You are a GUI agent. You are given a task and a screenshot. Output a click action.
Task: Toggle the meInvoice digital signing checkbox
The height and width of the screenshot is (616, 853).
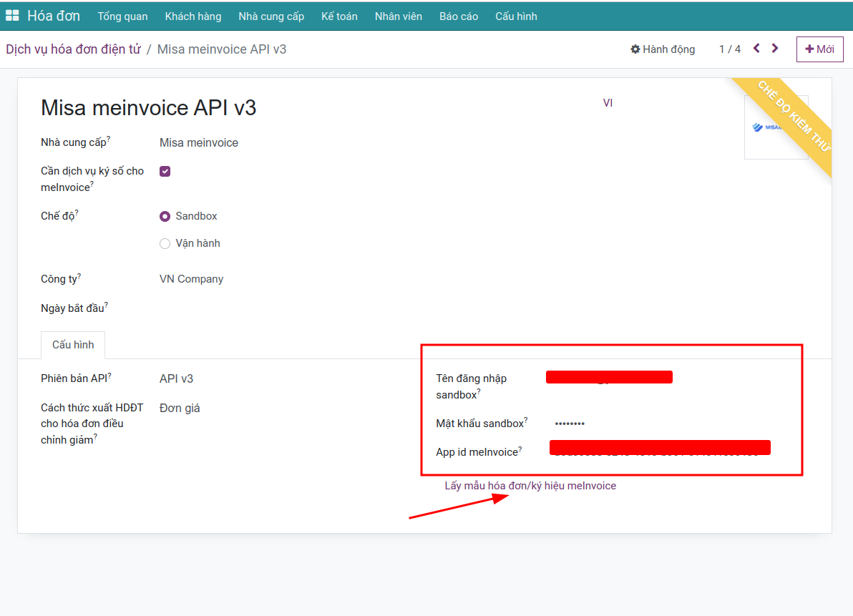coord(165,171)
